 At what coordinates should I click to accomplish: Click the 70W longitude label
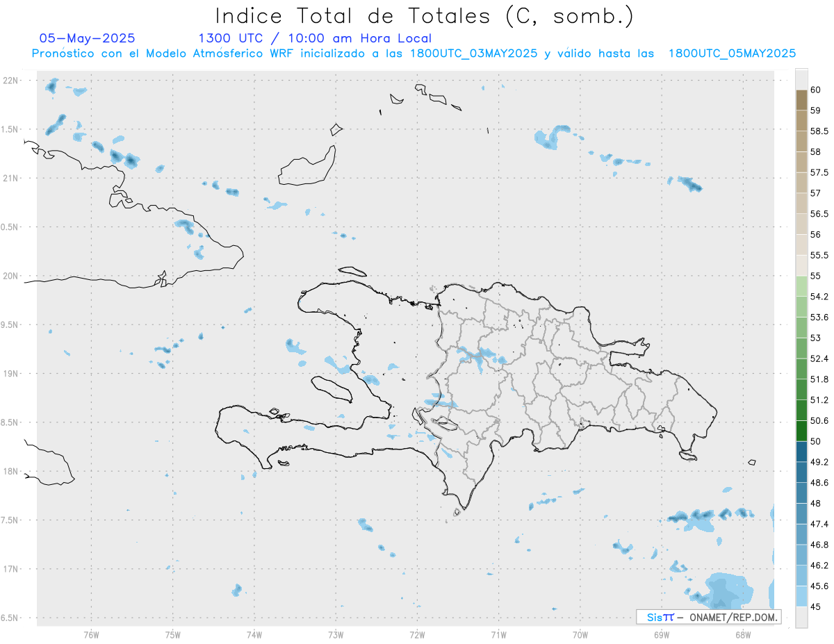[580, 634]
